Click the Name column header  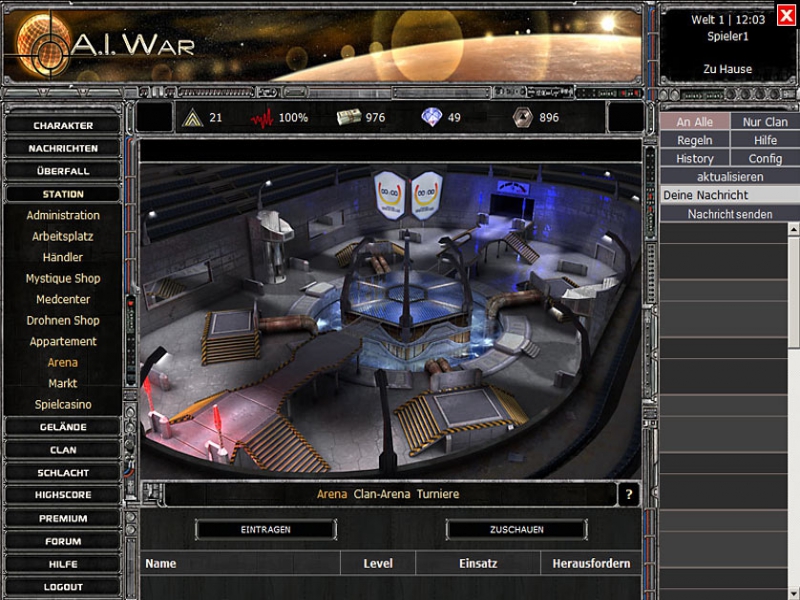pos(240,563)
